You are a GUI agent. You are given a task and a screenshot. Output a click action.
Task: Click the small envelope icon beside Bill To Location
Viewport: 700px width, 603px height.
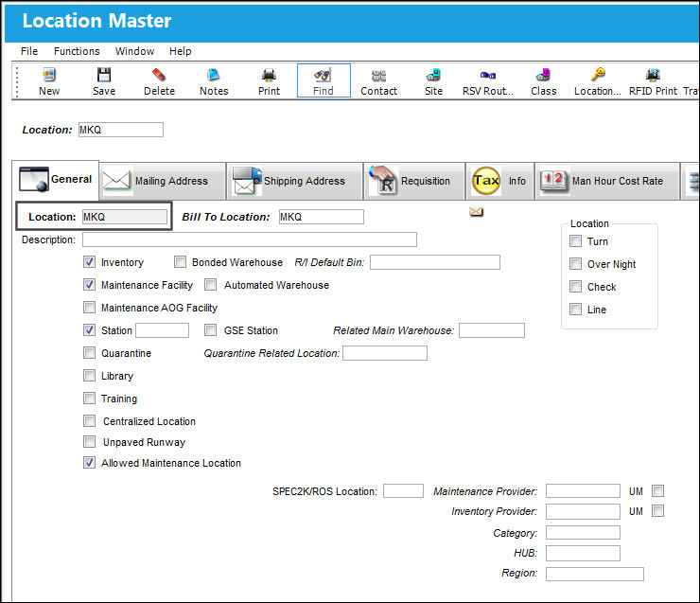477,212
